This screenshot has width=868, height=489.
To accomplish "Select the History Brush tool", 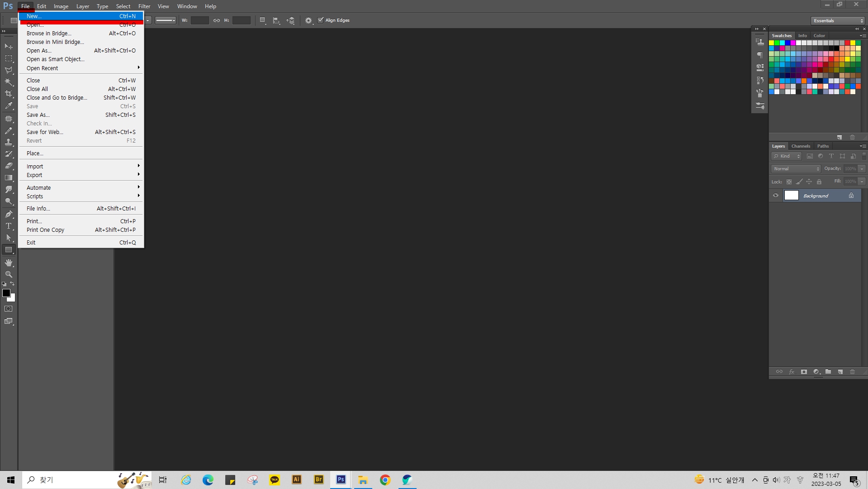I will click(9, 154).
